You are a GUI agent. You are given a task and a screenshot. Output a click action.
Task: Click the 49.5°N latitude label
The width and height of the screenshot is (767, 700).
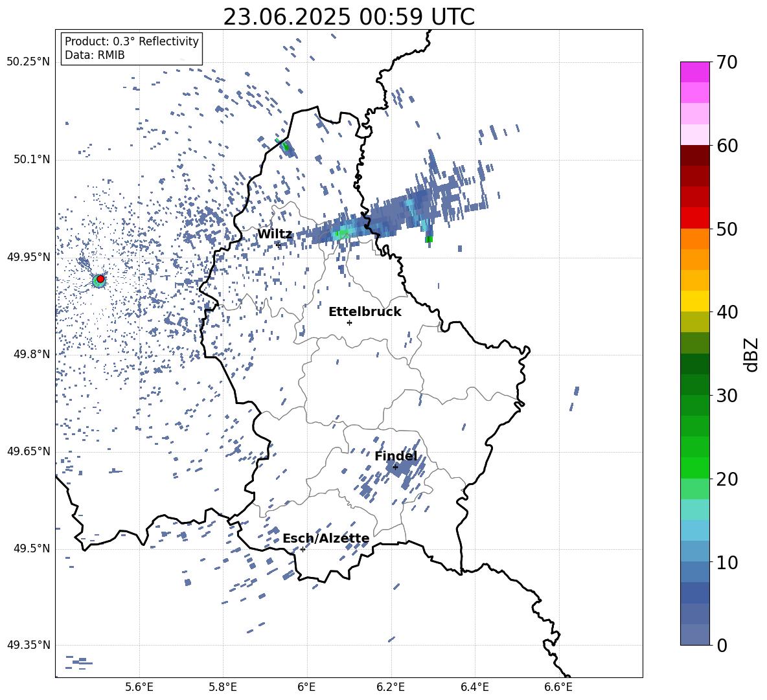[31, 548]
